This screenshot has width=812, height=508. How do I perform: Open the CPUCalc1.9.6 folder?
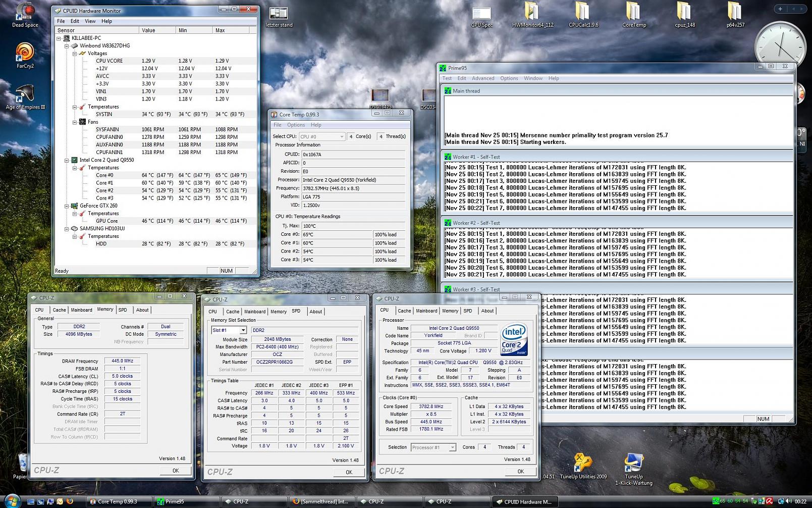click(583, 15)
